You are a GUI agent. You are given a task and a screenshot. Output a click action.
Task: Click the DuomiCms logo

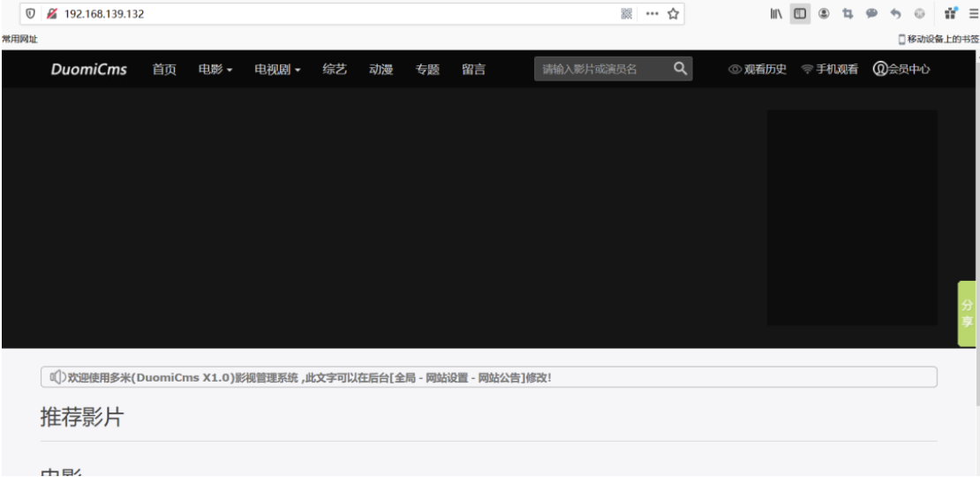point(89,70)
